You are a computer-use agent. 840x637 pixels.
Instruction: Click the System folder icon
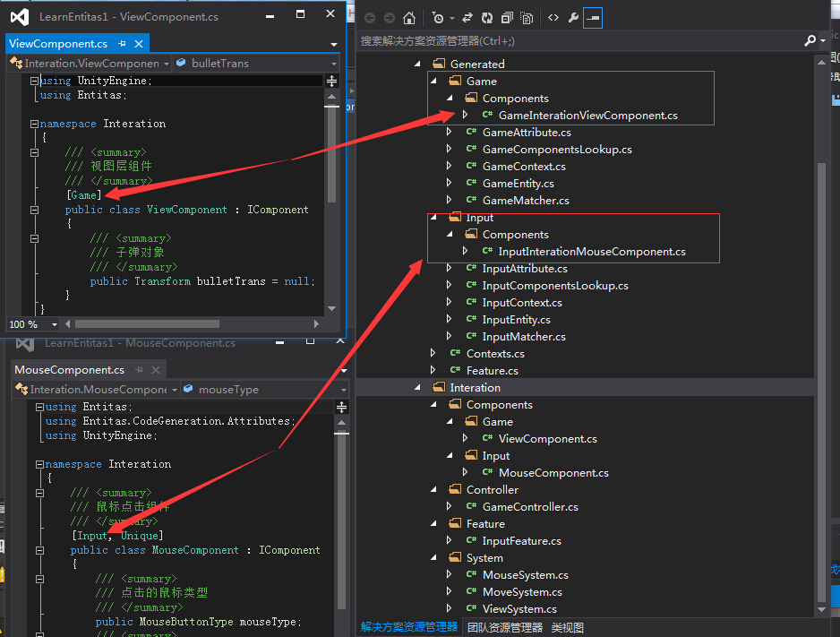(455, 557)
